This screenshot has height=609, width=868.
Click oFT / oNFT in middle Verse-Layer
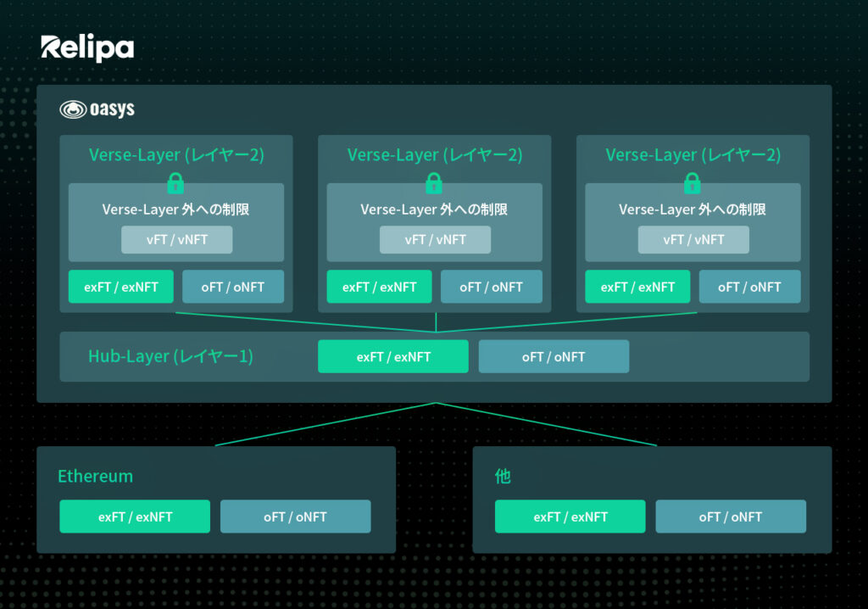click(492, 287)
